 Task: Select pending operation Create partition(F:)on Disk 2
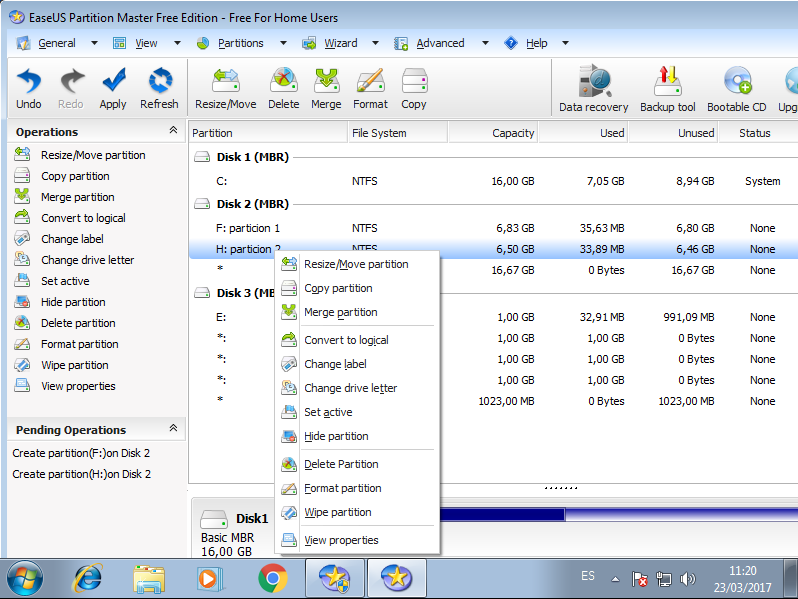click(81, 453)
